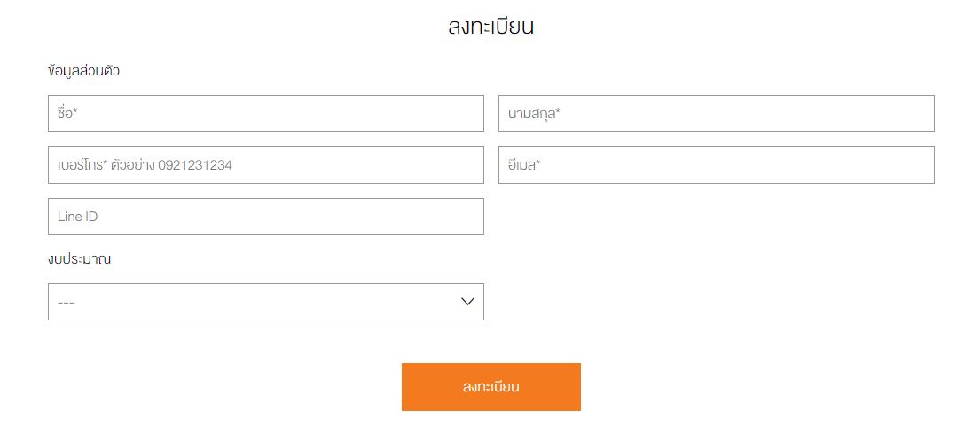Open the งบประมาณ budget dropdown
Image resolution: width=980 pixels, height=427 pixels.
coord(266,302)
